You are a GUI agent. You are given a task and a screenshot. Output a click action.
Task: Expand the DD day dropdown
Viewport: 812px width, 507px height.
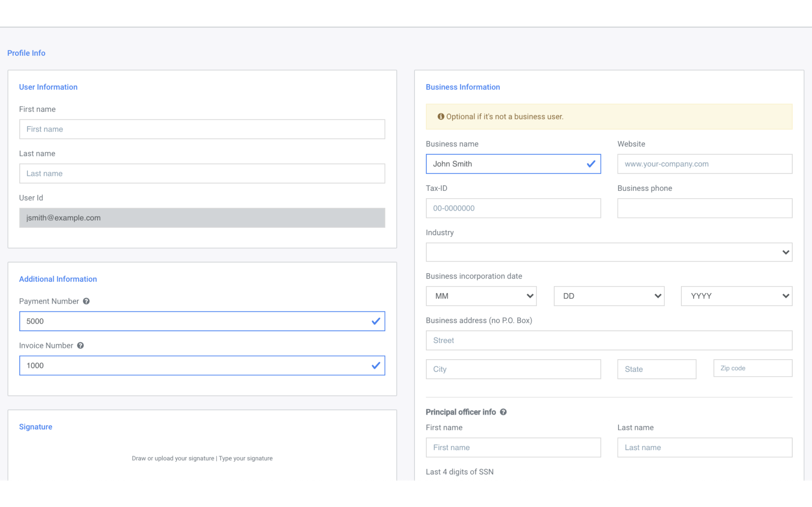coord(609,296)
